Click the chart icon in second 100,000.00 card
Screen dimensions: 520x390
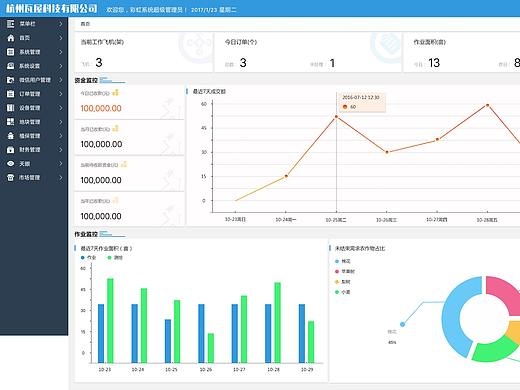click(x=115, y=129)
